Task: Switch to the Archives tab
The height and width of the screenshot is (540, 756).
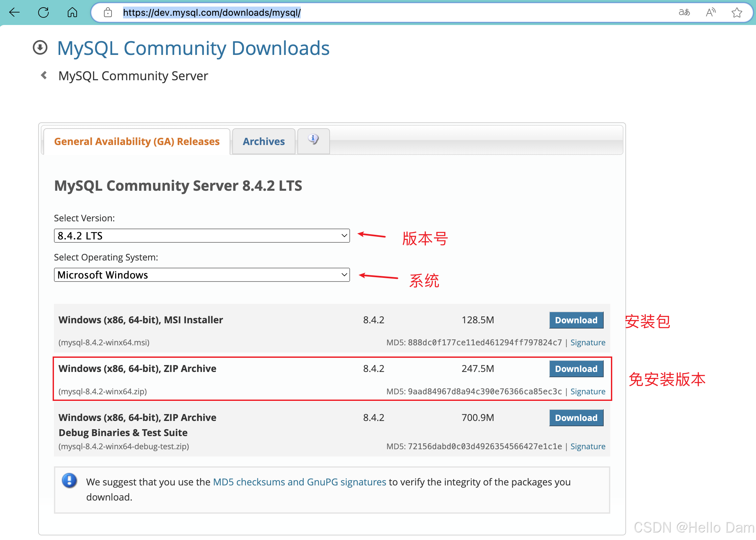Action: click(264, 142)
